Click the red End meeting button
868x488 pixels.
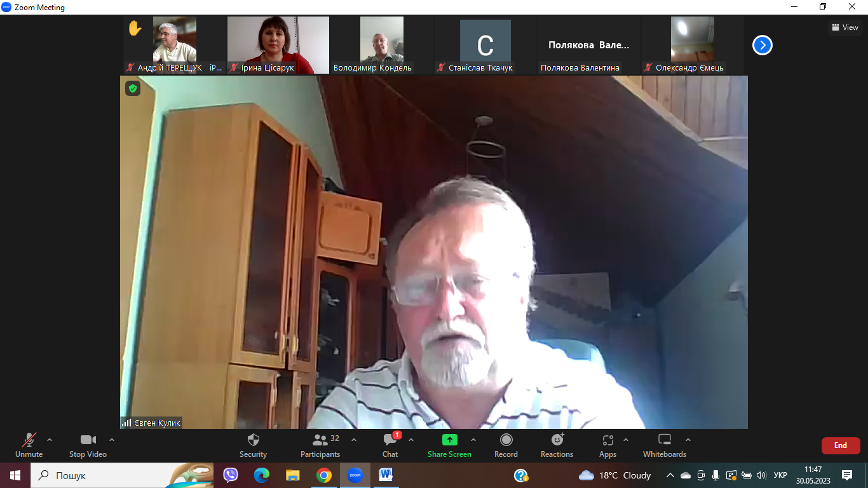pyautogui.click(x=840, y=445)
